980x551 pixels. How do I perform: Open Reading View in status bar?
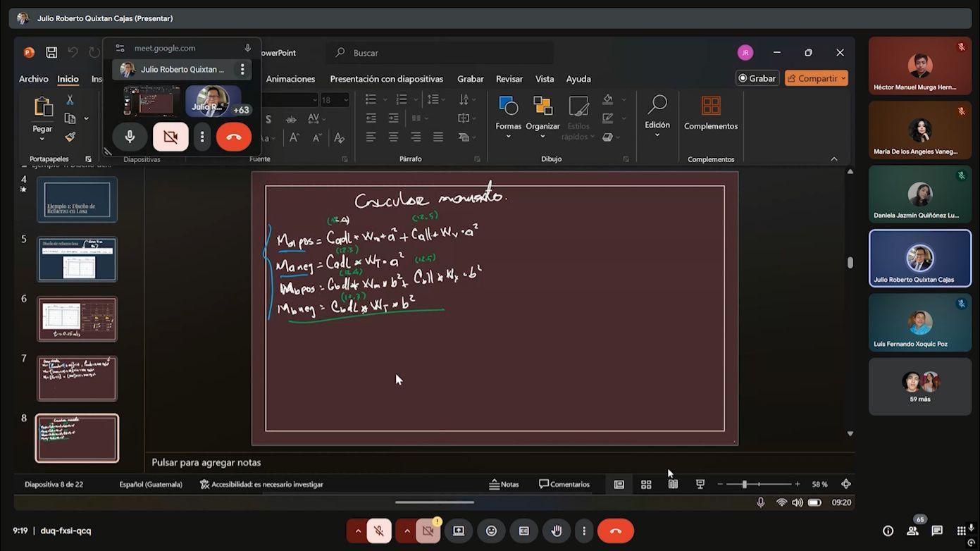[673, 485]
